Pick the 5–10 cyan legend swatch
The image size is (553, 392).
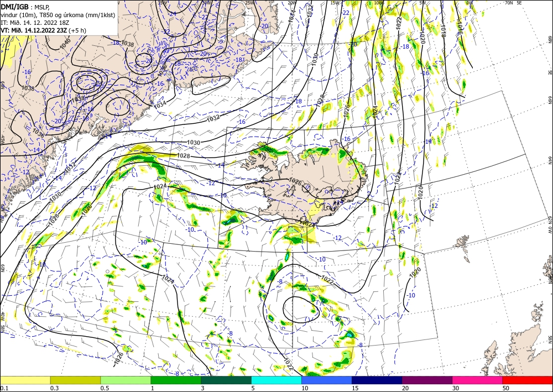276,380
